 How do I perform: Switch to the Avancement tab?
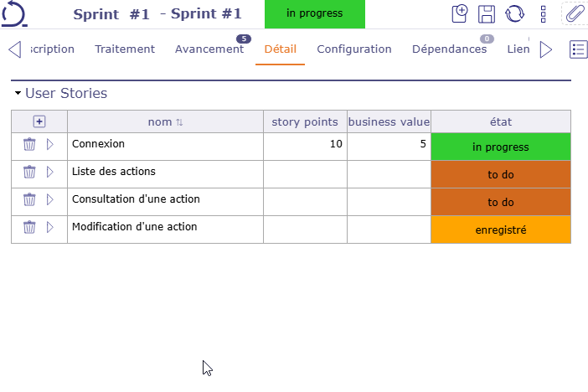209,49
